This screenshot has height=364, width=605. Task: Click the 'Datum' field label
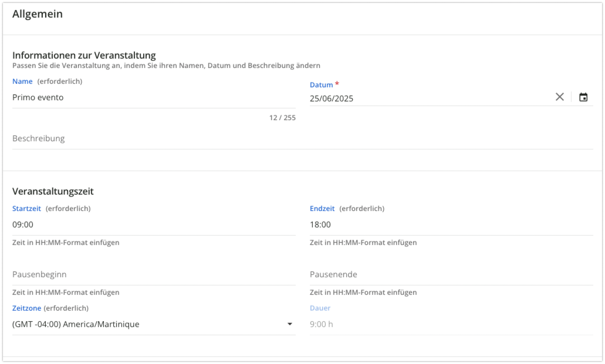pyautogui.click(x=321, y=85)
